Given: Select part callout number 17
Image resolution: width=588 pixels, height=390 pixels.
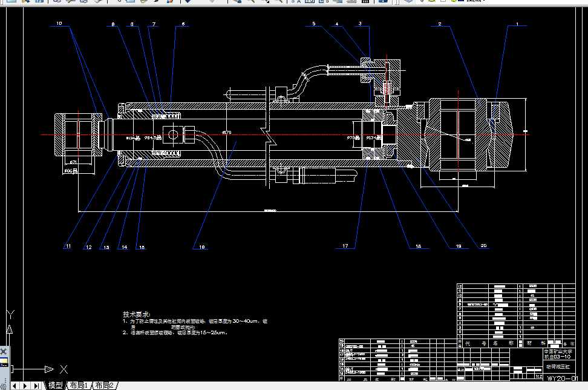Looking at the screenshot, I should coord(345,246).
